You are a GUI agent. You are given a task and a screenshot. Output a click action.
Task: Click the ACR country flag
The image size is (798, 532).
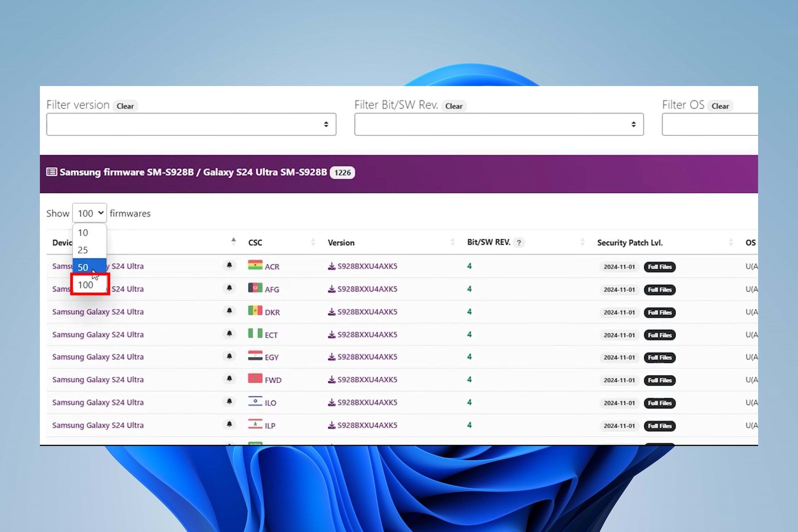tap(255, 265)
